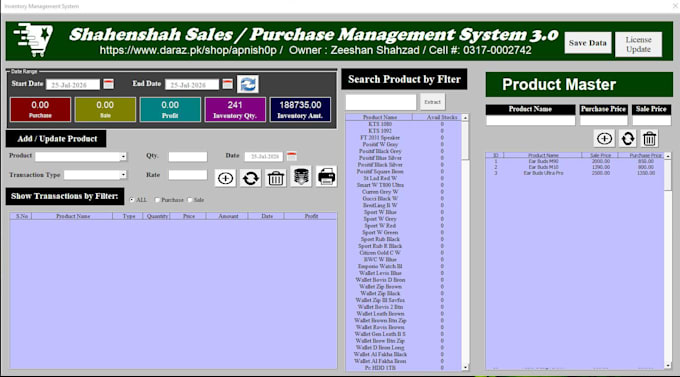Refresh the date range totals
This screenshot has width=680, height=377.
point(248,84)
